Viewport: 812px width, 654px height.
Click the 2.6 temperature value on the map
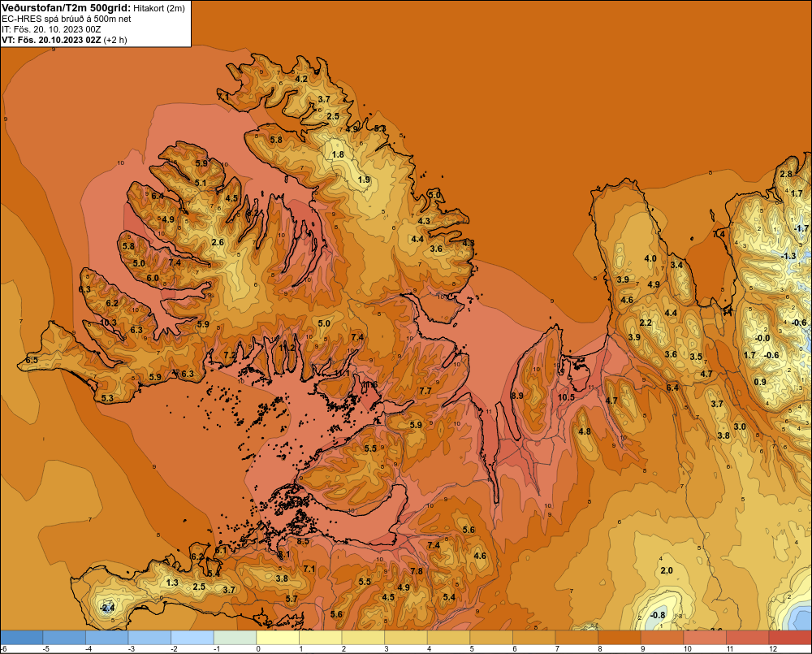pos(218,242)
